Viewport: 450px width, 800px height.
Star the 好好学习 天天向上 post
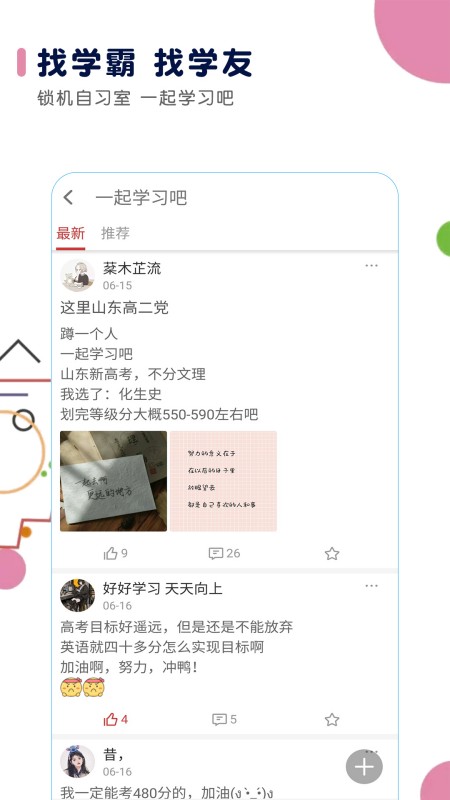point(332,720)
